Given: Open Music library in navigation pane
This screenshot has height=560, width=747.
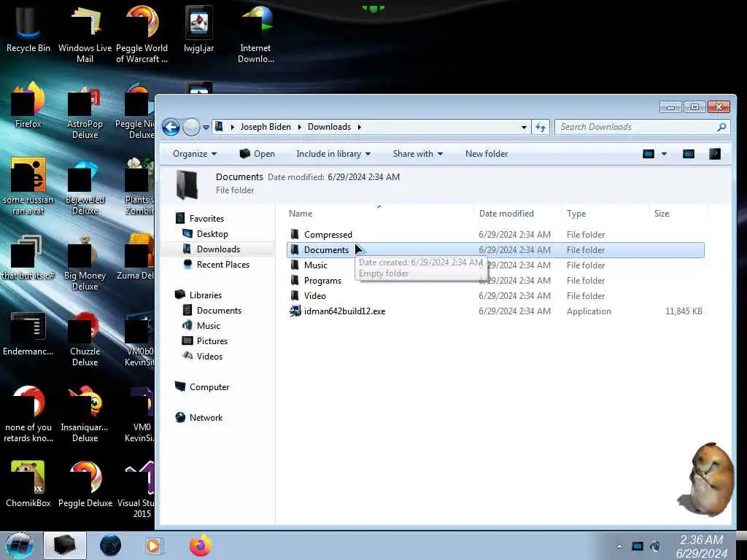Looking at the screenshot, I should [208, 326].
